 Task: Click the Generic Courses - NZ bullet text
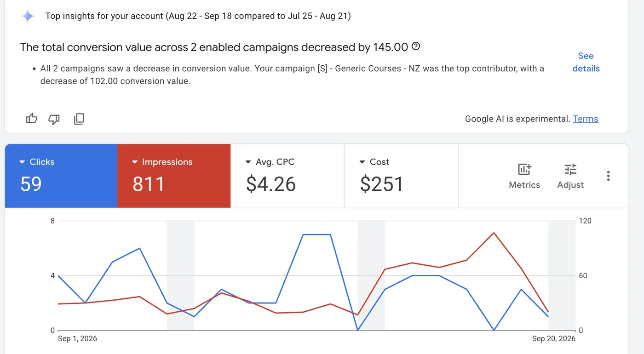click(292, 75)
